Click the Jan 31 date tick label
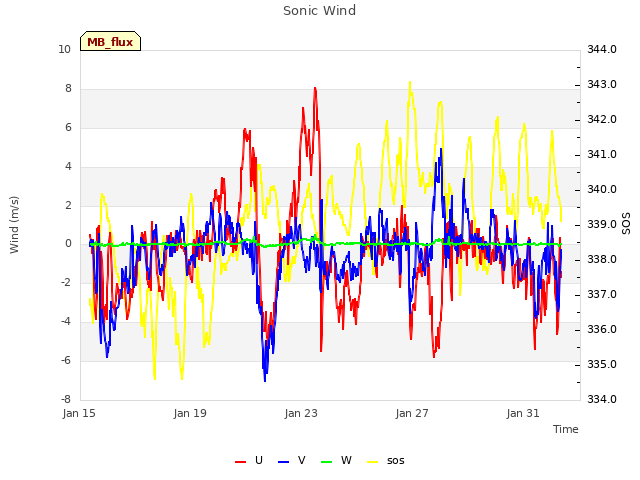 tap(523, 413)
